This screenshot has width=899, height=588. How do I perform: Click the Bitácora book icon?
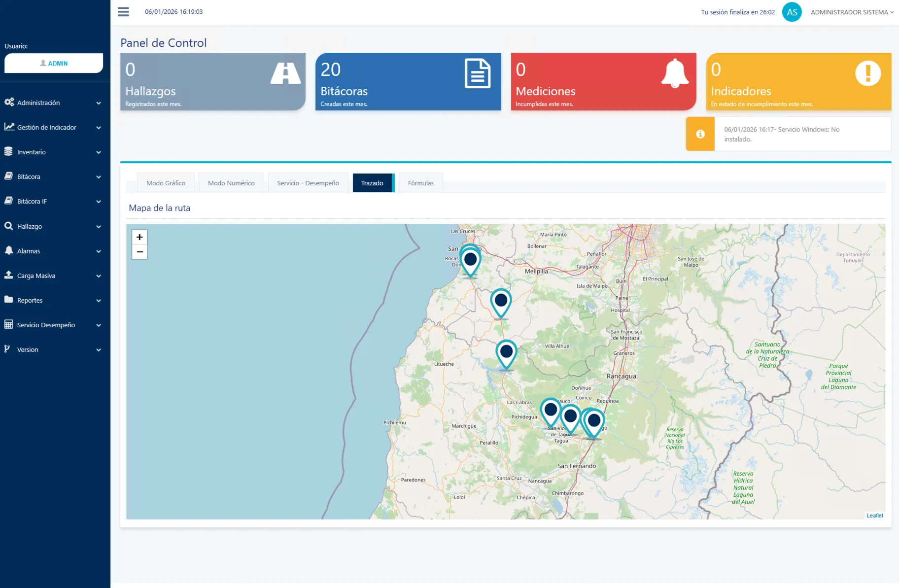8,176
